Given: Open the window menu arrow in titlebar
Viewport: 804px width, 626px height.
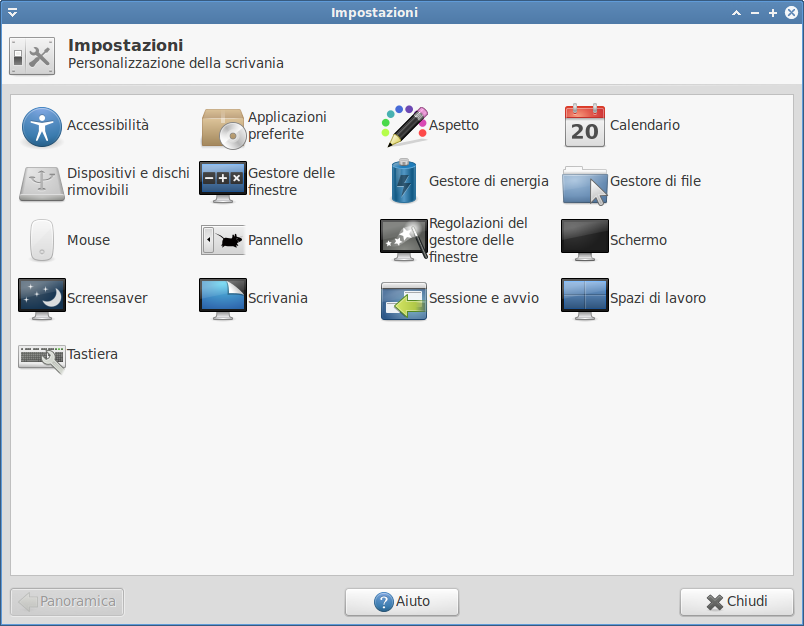Looking at the screenshot, I should tap(13, 12).
